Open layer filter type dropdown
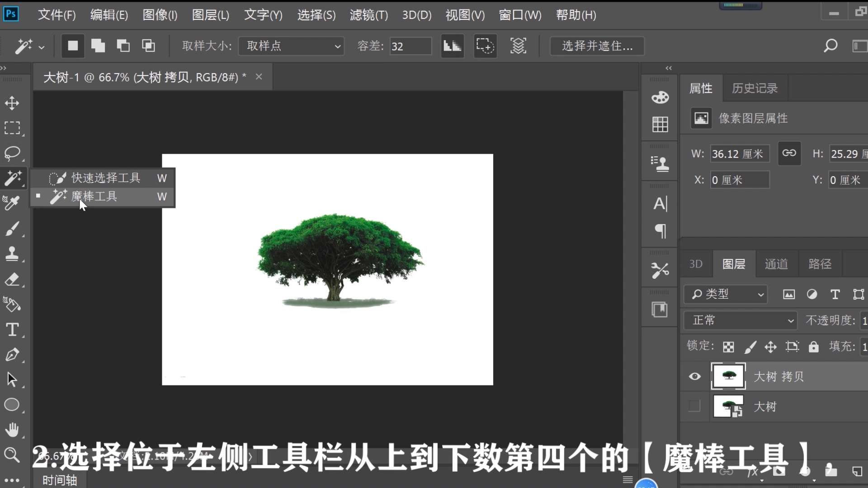This screenshot has width=868, height=488. [725, 295]
